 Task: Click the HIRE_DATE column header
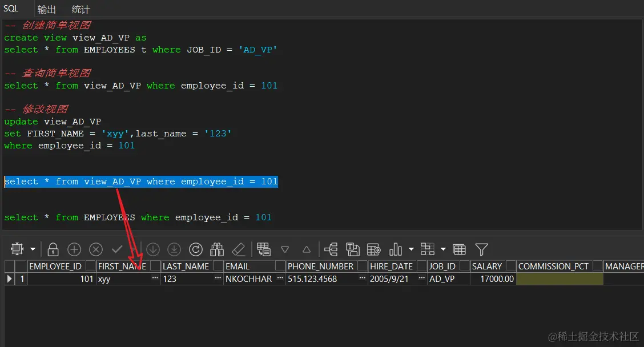click(x=391, y=266)
